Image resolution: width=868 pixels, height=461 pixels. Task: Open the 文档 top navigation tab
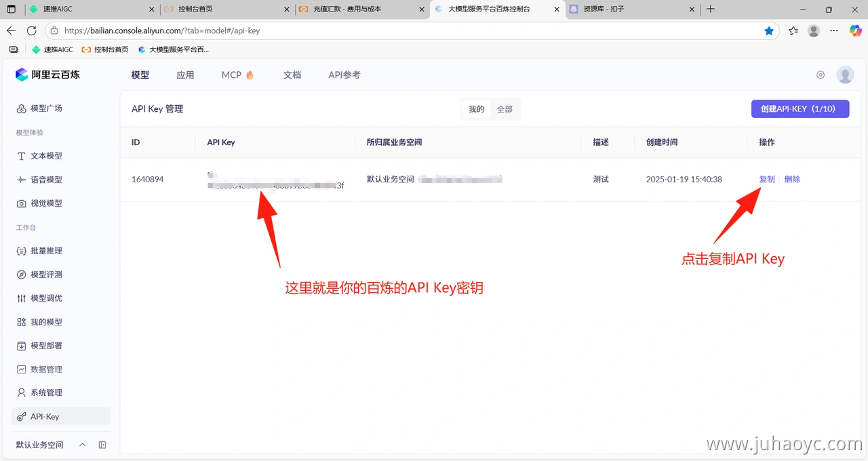tap(292, 75)
